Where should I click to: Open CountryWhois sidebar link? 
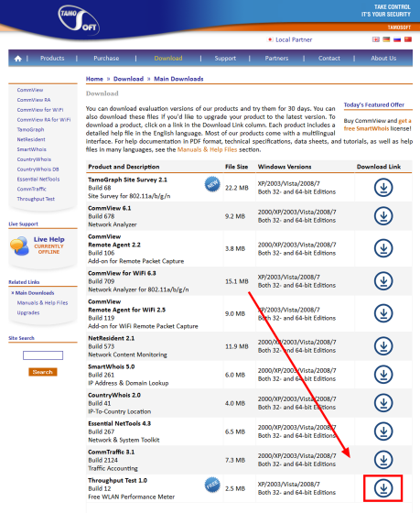34,159
